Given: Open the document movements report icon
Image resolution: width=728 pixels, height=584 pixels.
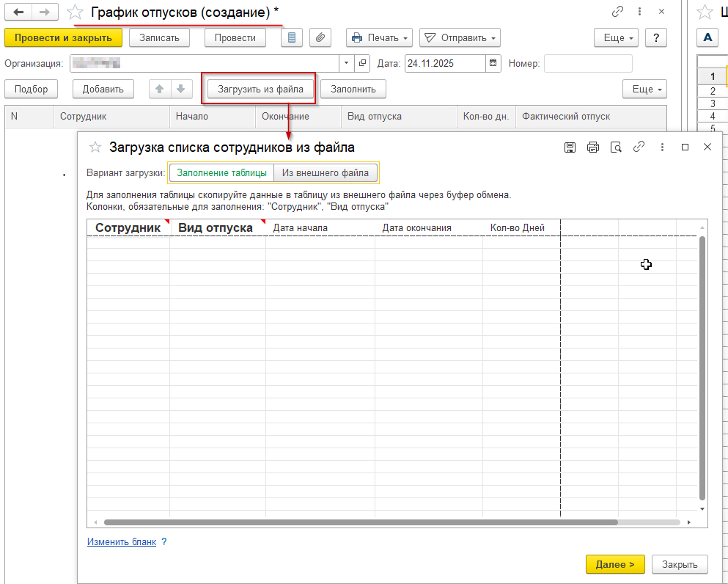Looking at the screenshot, I should tap(292, 37).
